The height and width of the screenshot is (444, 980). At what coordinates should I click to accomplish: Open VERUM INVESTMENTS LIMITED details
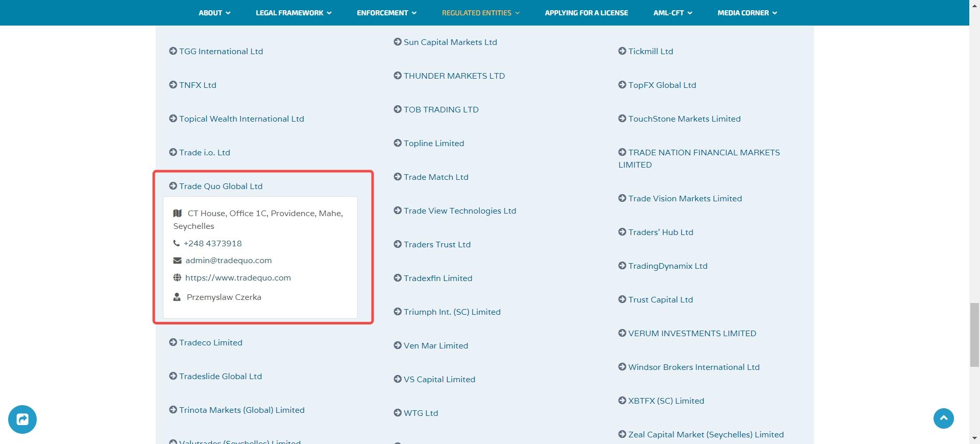pos(687,333)
